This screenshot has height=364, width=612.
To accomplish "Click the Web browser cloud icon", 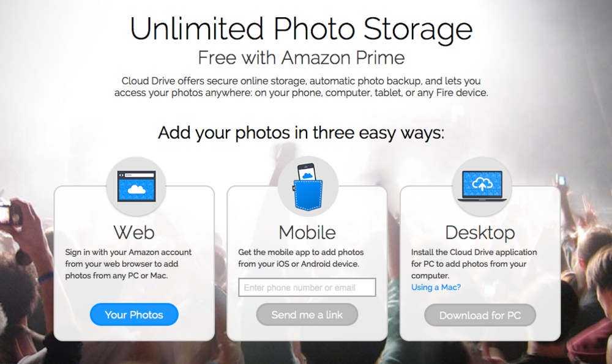I will [136, 187].
